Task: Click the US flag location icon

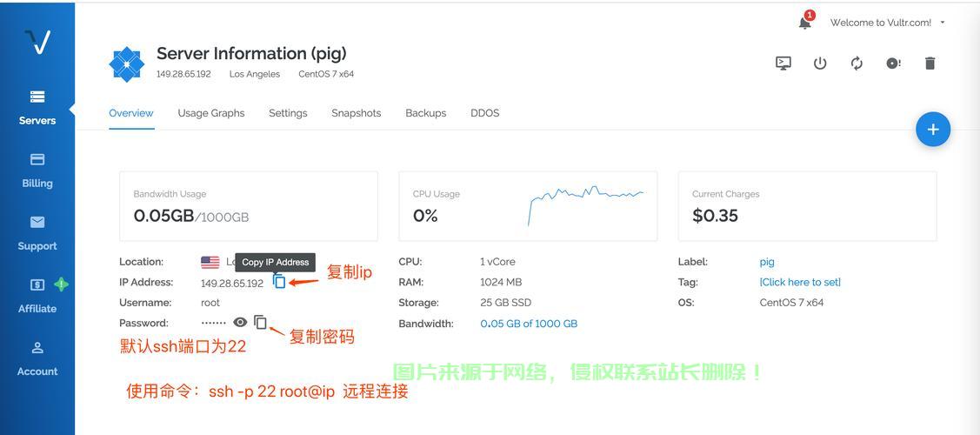Action: 210,262
